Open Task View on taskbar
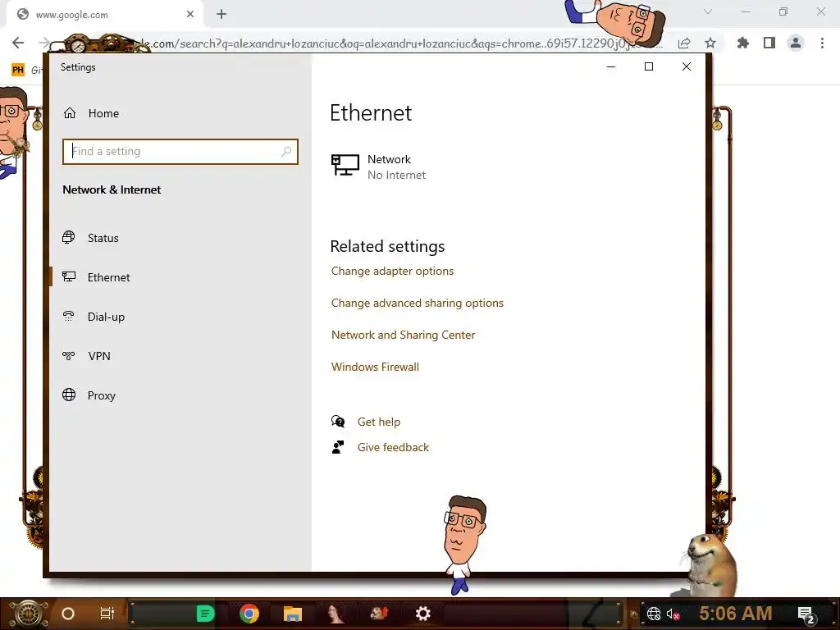The width and height of the screenshot is (840, 630). click(x=107, y=614)
